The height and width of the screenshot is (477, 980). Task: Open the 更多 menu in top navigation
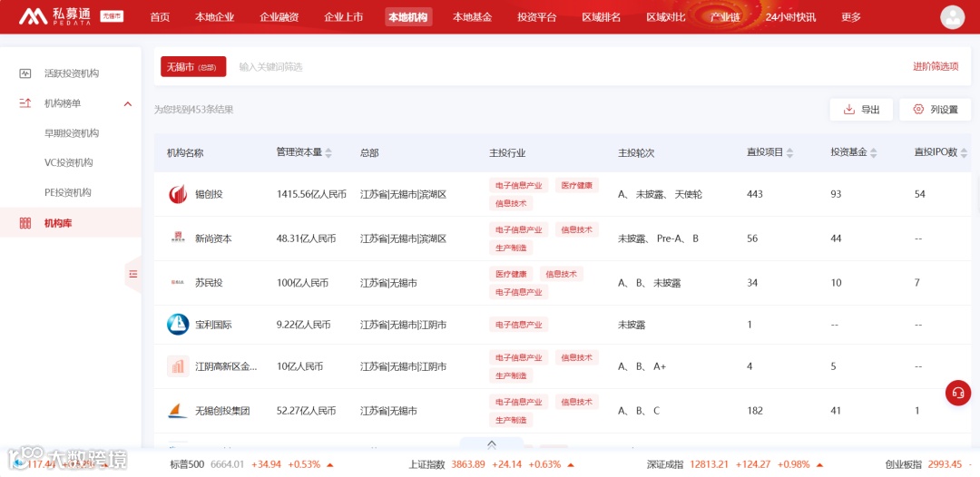pos(851,17)
